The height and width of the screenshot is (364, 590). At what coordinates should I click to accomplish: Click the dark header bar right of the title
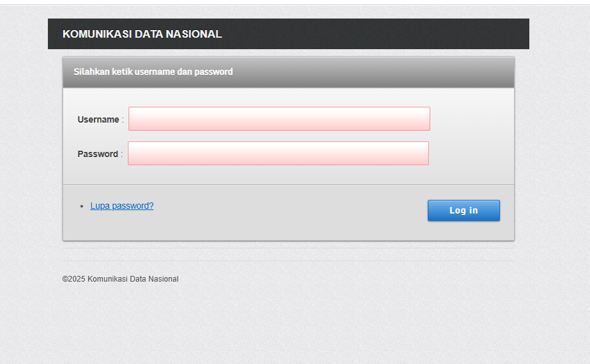click(x=383, y=34)
